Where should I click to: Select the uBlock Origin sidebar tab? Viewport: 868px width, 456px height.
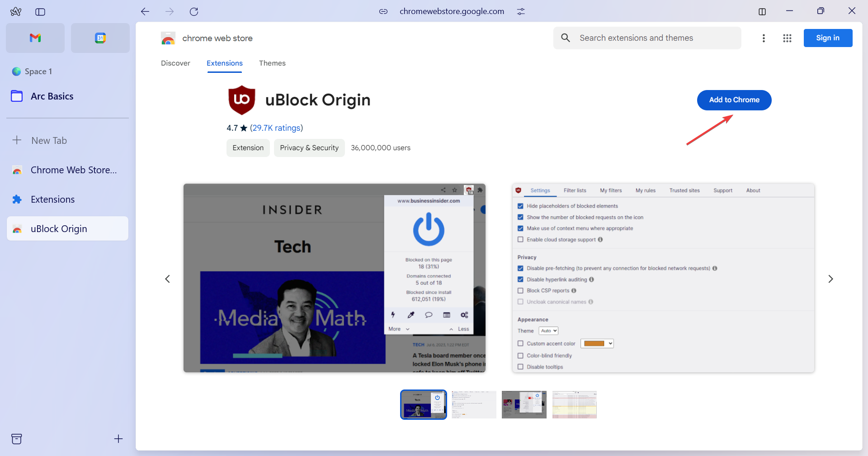68,229
